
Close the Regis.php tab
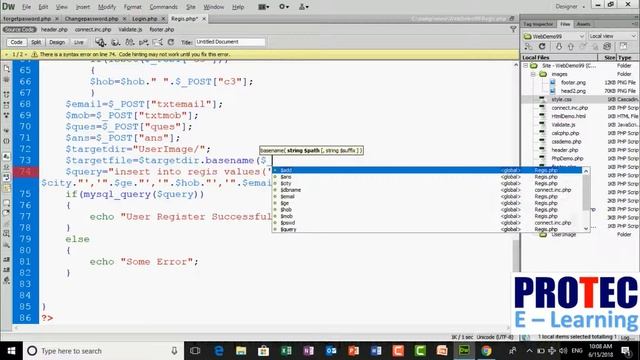click(x=204, y=19)
